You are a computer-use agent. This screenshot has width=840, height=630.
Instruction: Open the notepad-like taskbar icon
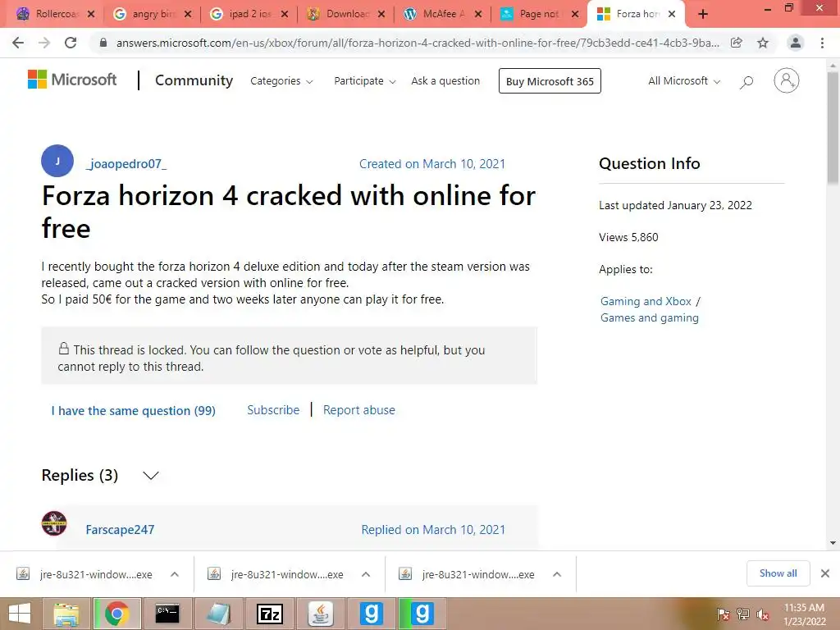point(218,614)
